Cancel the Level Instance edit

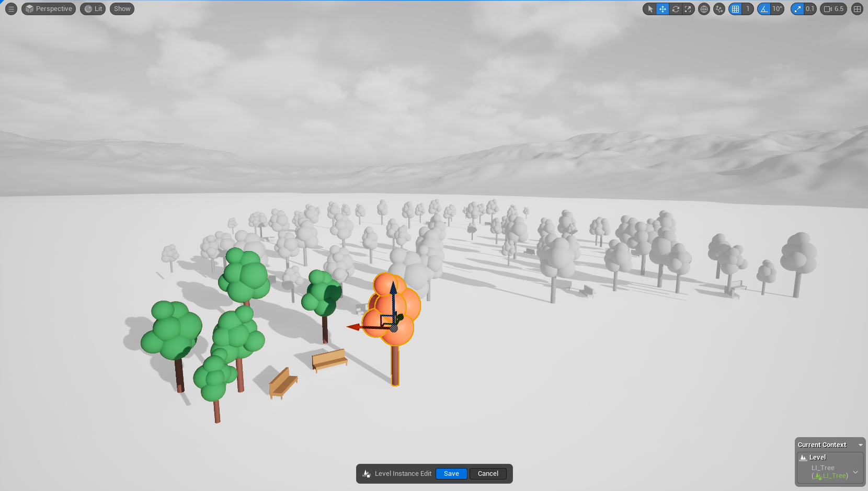click(x=488, y=474)
